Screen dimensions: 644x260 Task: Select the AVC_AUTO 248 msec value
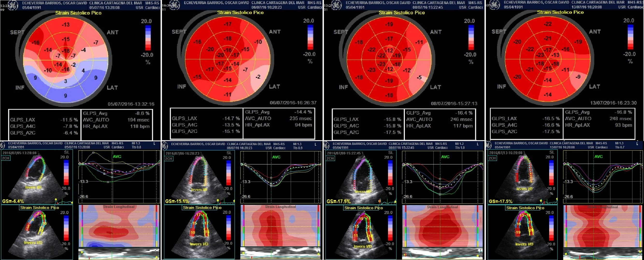pyautogui.click(x=620, y=119)
